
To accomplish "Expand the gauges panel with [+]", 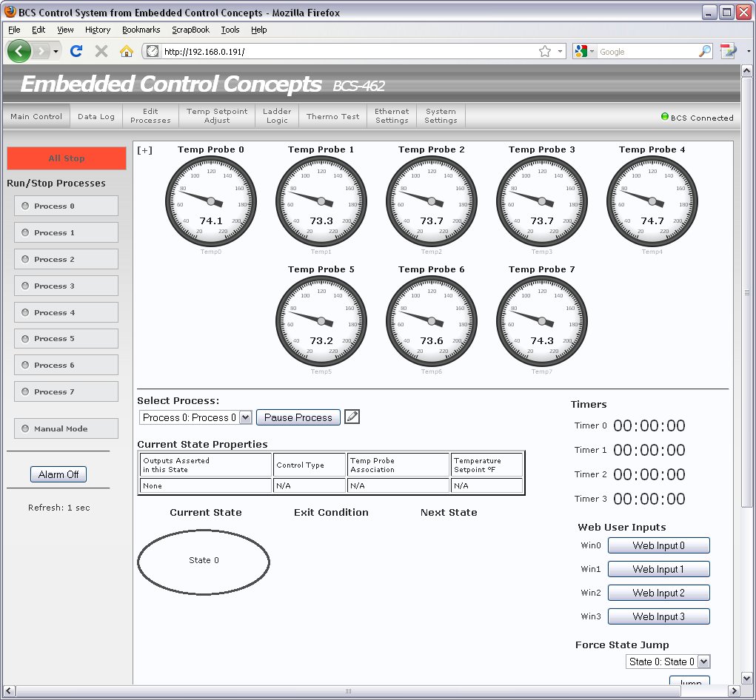I will tap(144, 150).
